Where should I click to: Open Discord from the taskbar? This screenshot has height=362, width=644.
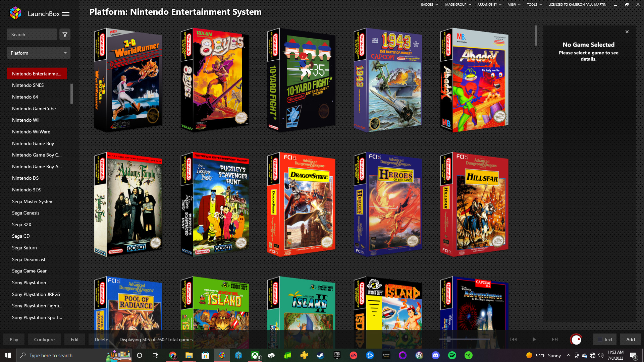[x=436, y=355]
